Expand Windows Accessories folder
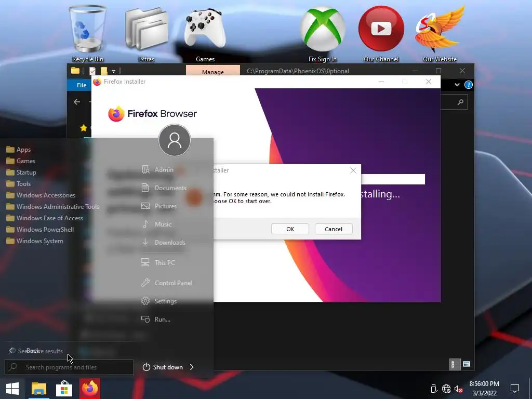The height and width of the screenshot is (399, 532). coord(41,195)
